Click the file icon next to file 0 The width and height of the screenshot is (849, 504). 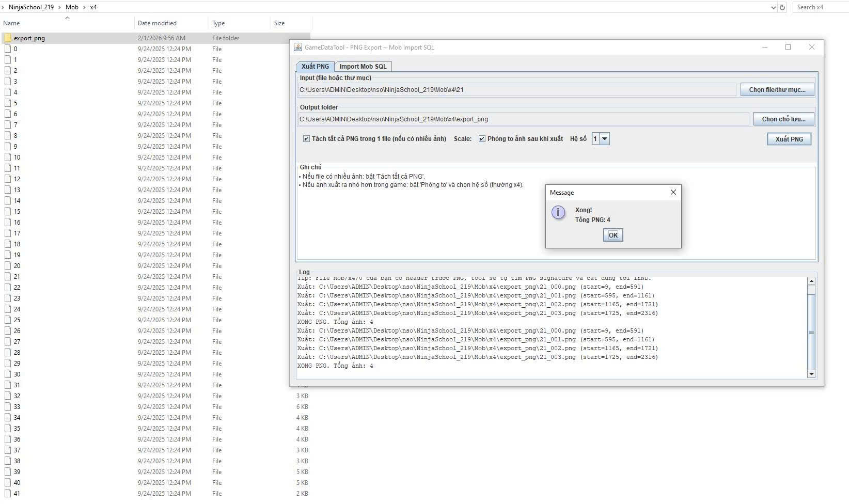pyautogui.click(x=9, y=49)
